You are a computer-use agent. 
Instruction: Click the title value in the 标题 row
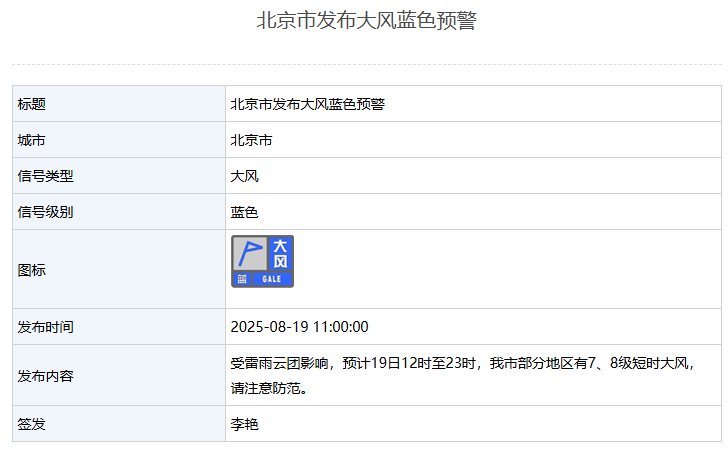[308, 104]
